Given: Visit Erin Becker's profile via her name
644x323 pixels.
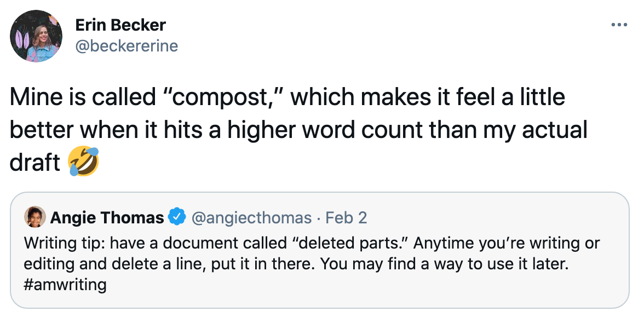Looking at the screenshot, I should [x=120, y=25].
